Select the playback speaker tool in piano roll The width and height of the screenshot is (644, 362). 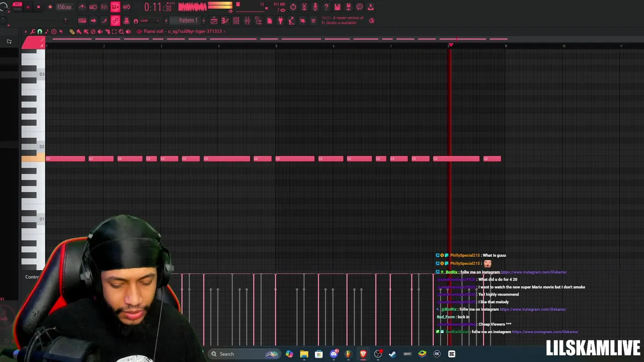pos(128,32)
